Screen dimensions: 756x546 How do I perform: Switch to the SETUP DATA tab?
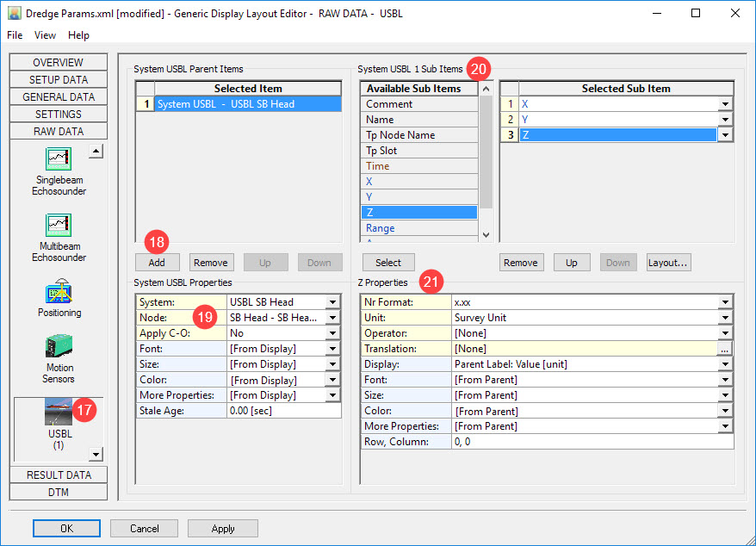pyautogui.click(x=59, y=79)
